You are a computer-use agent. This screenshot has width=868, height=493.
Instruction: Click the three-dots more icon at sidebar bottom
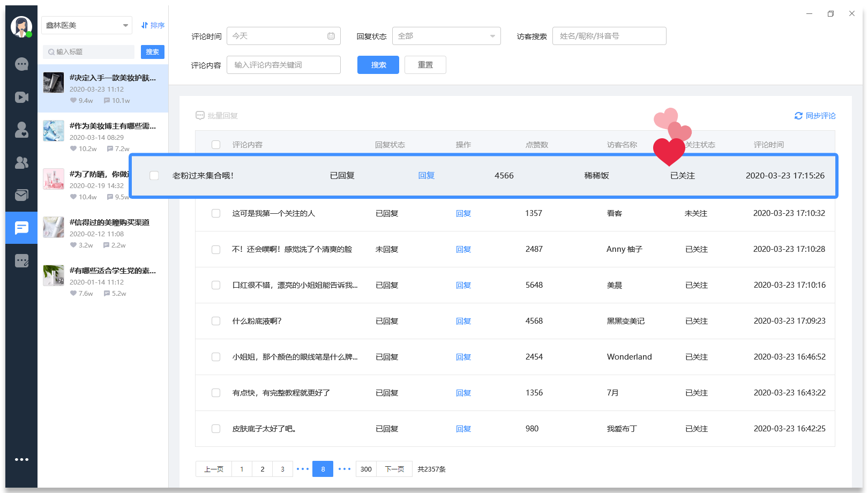21,459
